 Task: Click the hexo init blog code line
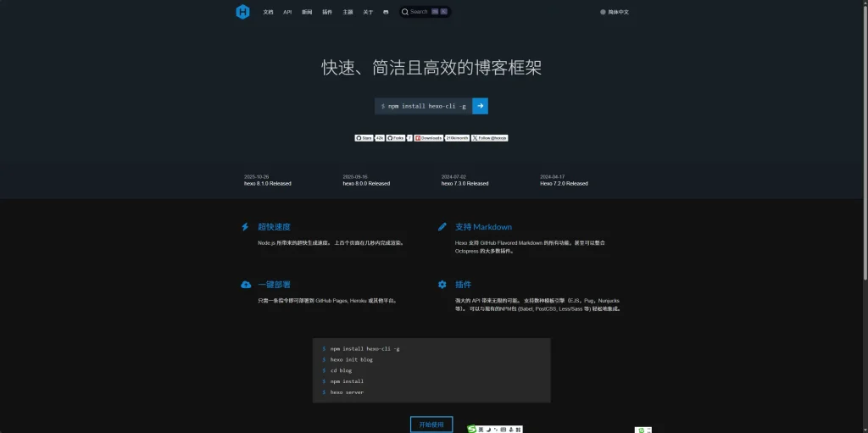352,359
